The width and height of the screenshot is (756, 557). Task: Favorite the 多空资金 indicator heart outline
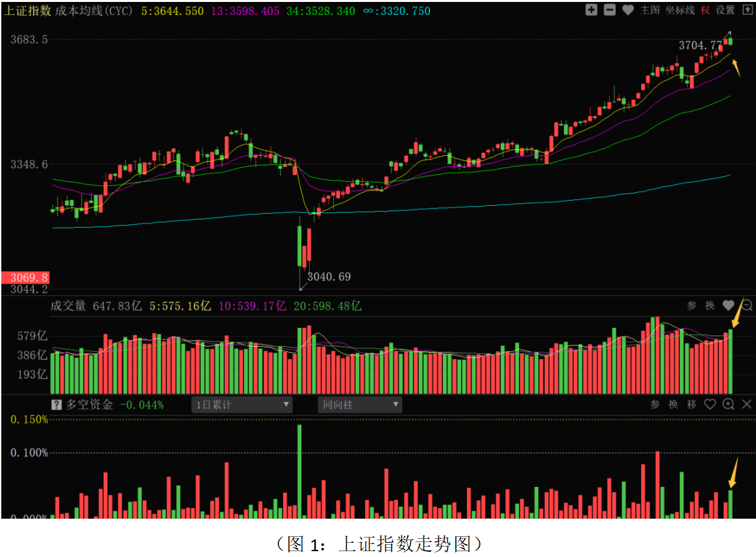point(710,404)
